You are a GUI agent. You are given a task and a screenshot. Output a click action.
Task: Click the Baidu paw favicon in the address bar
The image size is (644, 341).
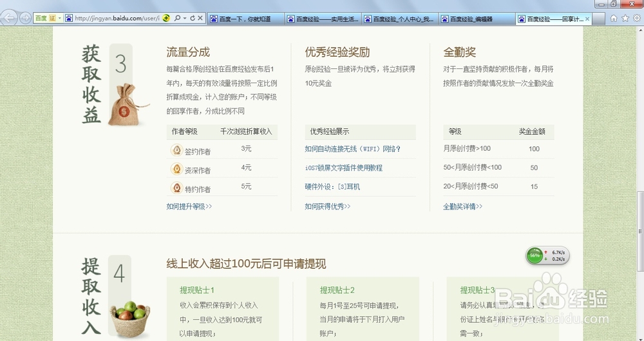tap(69, 18)
